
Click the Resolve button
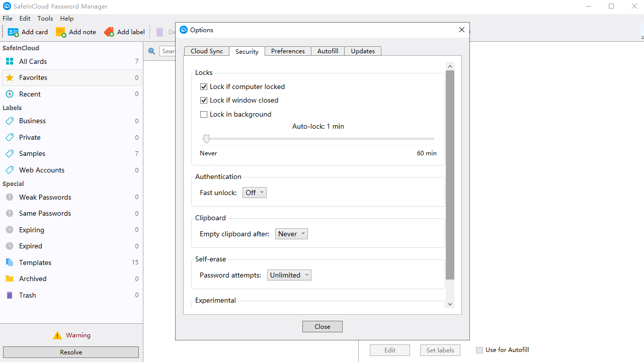[x=70, y=352]
